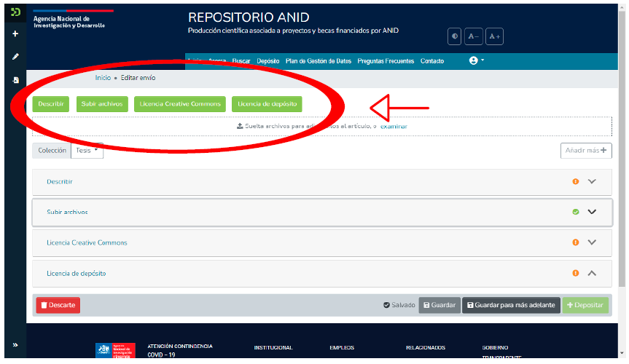Click the examinar file browse link
Screen dimensions: 629x364
click(x=394, y=126)
